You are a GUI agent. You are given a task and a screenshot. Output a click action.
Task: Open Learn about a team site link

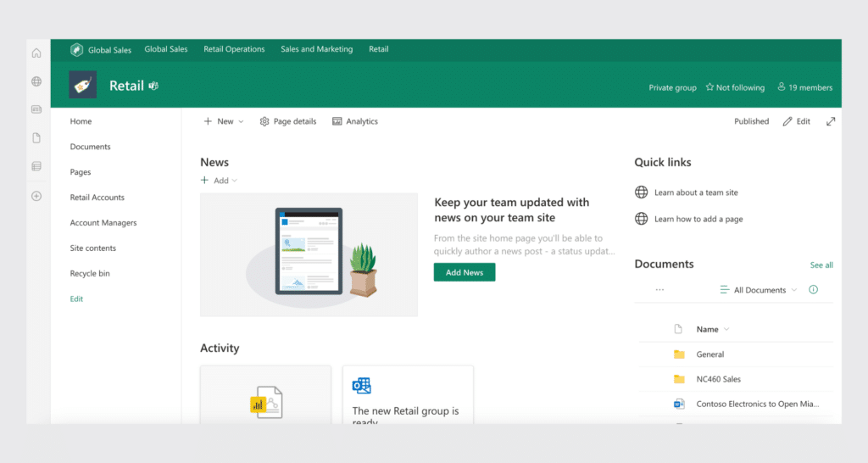pyautogui.click(x=697, y=192)
